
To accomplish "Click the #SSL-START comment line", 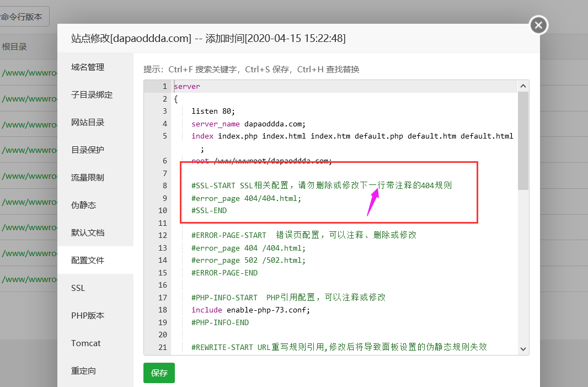I will (322, 185).
